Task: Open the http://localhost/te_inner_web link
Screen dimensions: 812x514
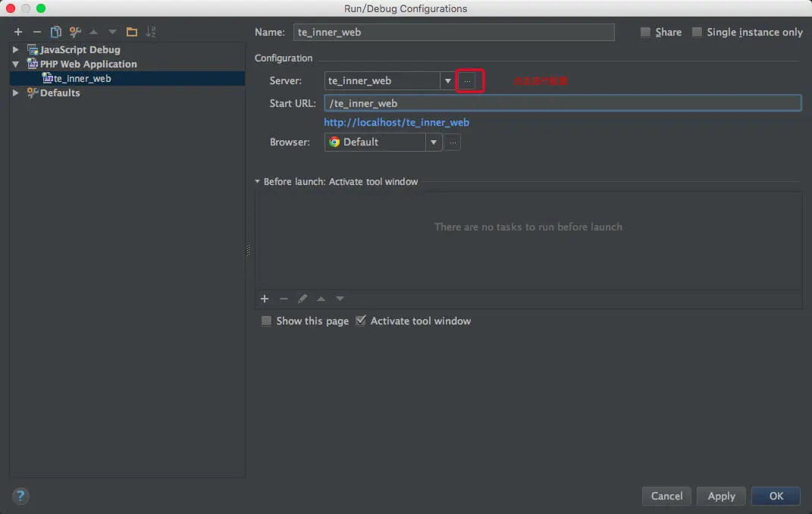Action: point(397,122)
